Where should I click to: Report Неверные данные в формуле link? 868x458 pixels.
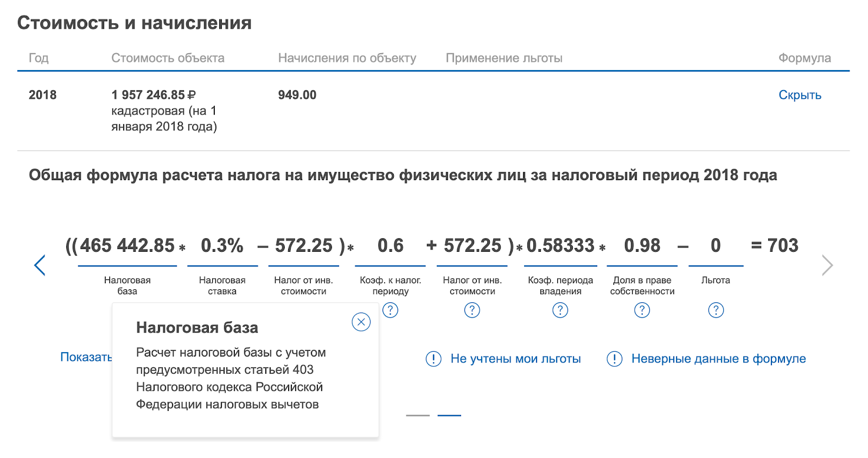click(x=718, y=359)
